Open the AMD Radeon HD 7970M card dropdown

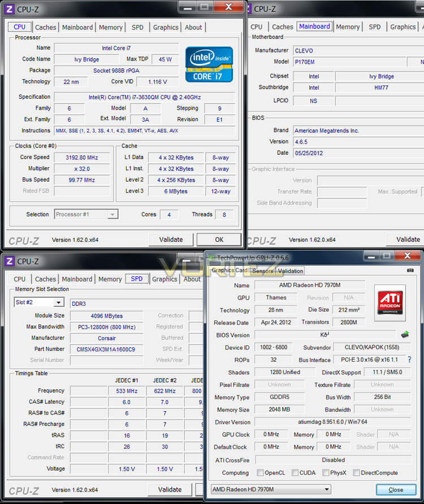coord(271,489)
